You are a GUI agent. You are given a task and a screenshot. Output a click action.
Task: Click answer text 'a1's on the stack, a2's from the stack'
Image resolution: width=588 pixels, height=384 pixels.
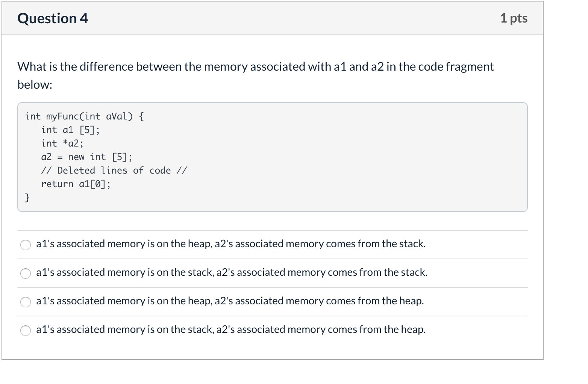tap(232, 272)
